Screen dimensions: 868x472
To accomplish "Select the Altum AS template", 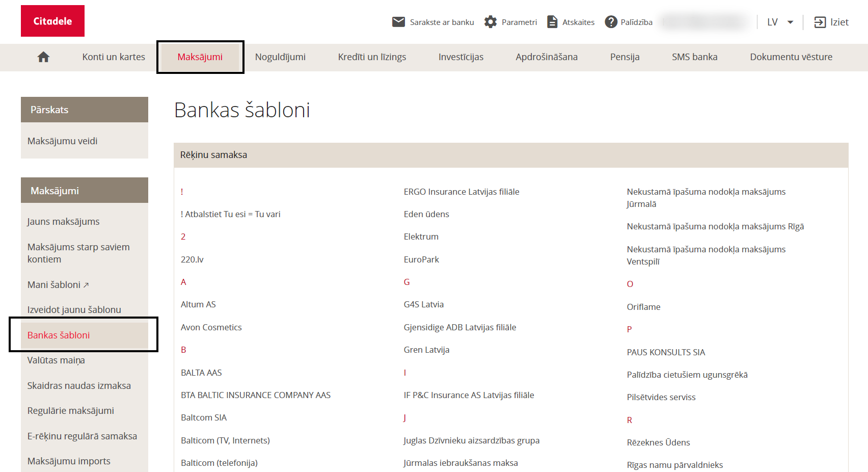I will [198, 305].
